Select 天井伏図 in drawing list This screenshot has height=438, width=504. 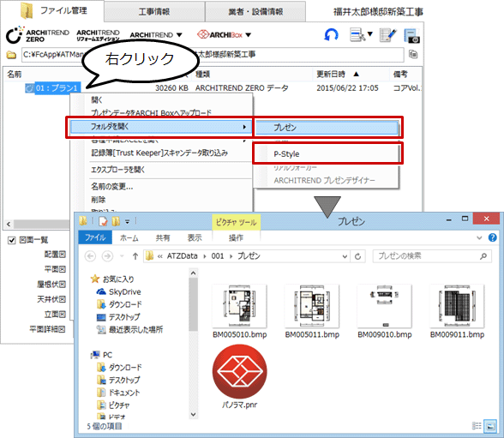pyautogui.click(x=51, y=299)
